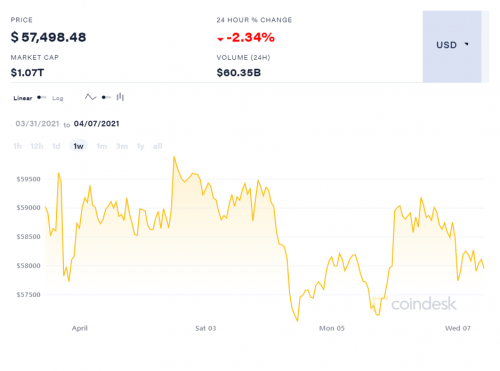Click the candlestick chart type icon
The height and width of the screenshot is (371, 500).
(120, 97)
